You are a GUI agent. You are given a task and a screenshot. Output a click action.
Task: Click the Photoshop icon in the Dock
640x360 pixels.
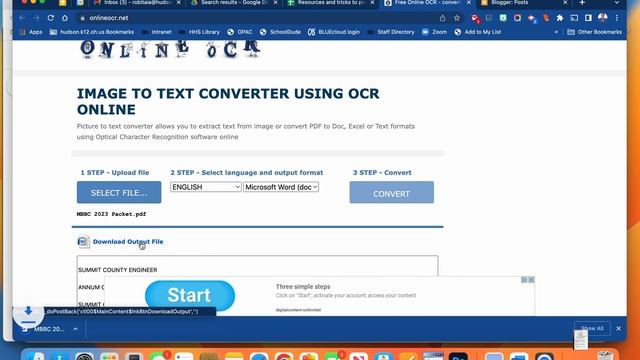point(458,356)
